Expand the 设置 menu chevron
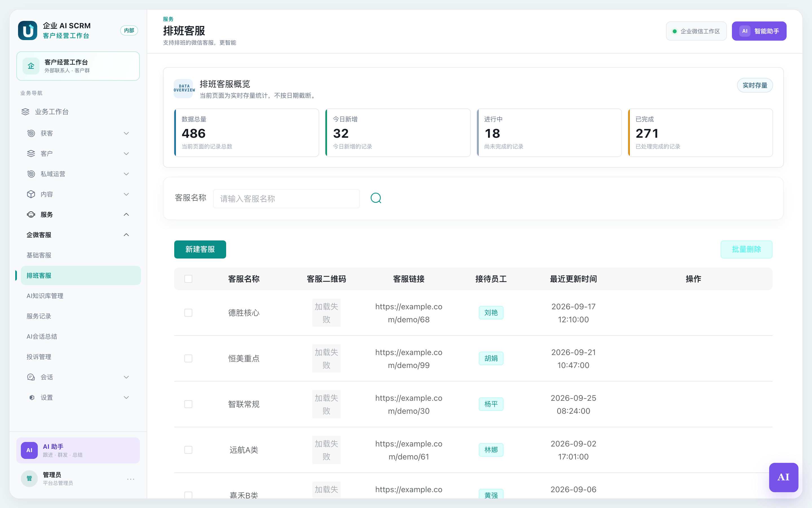 [126, 397]
